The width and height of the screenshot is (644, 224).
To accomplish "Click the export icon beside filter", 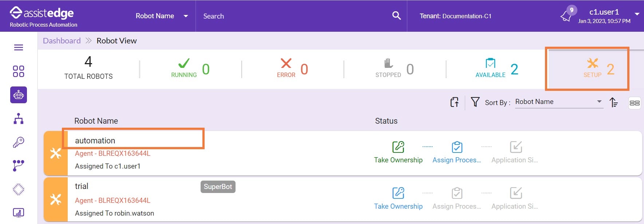I will (x=454, y=102).
